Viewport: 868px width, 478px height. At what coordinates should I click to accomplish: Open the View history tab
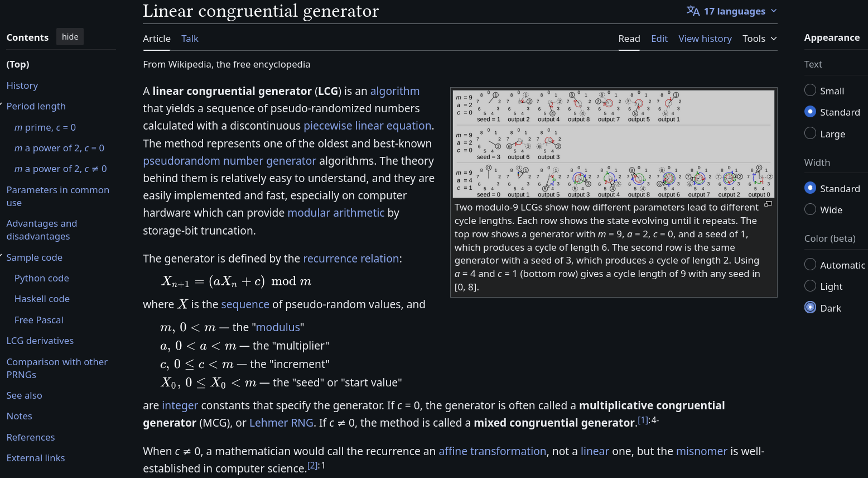(x=705, y=39)
